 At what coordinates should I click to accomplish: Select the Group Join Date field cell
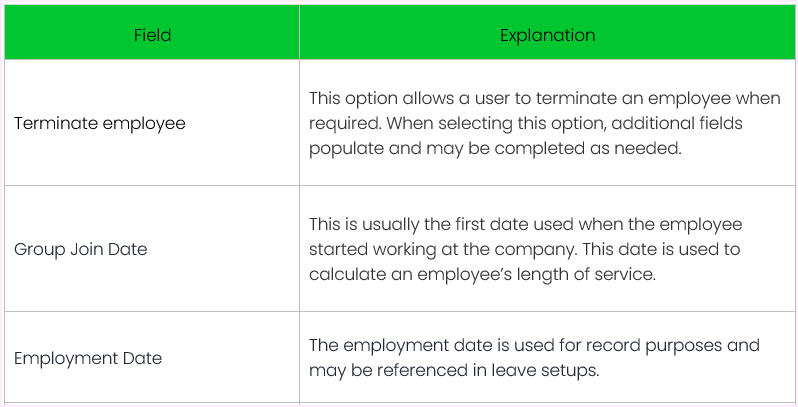[x=80, y=249]
